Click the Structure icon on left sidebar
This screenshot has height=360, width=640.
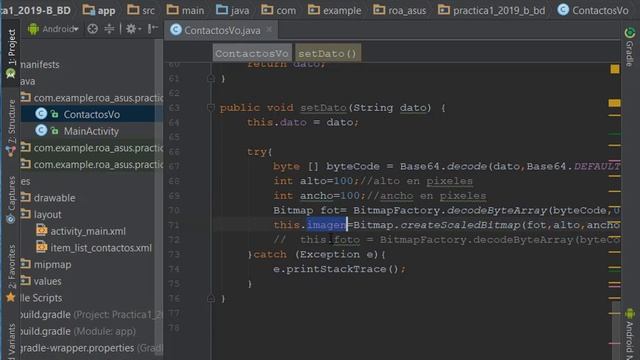click(x=11, y=151)
